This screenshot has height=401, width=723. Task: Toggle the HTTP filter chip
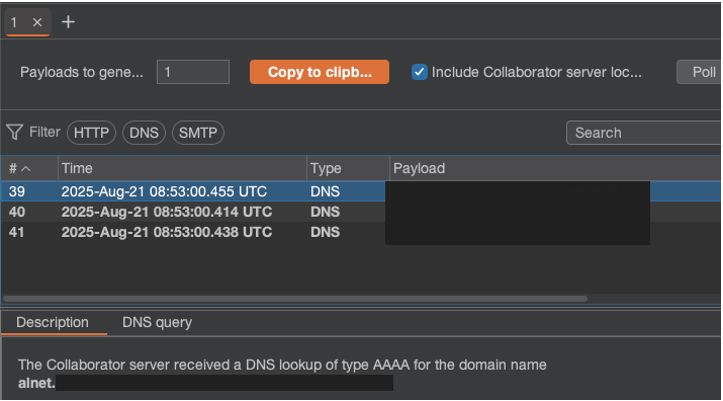(x=91, y=133)
